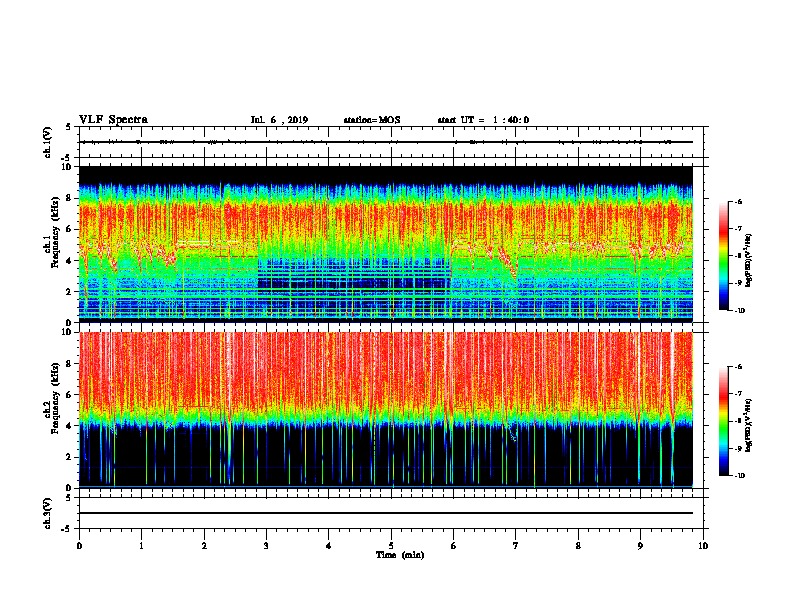Click the ch.1 spectrogram color scale bar
Image resolution: width=792 pixels, height=612 pixels.
[724, 256]
